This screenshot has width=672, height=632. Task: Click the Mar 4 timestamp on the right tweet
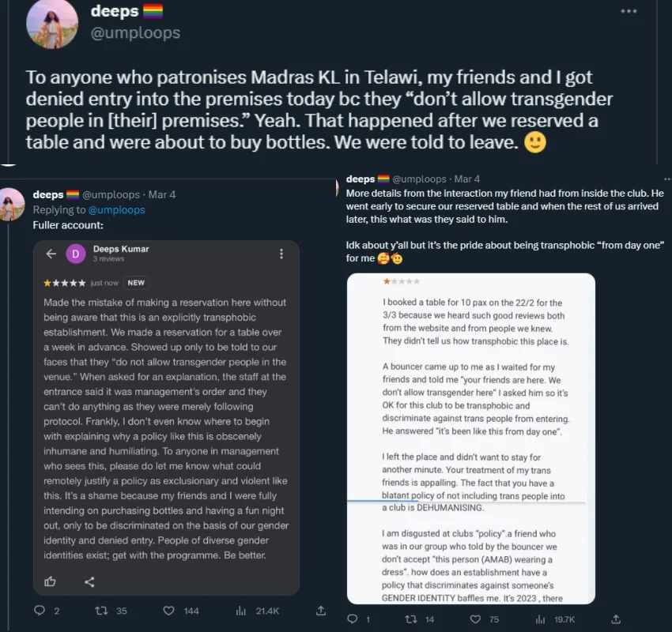coord(466,179)
